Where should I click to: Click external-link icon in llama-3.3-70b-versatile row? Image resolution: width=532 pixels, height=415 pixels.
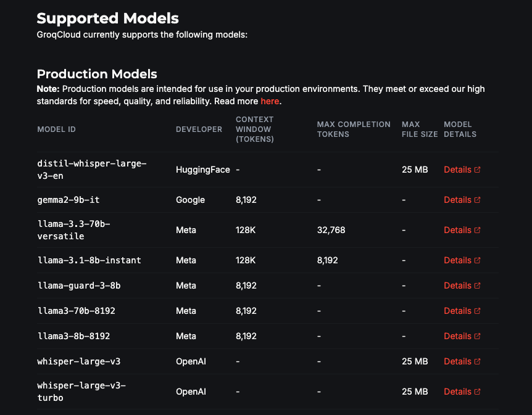[477, 230]
